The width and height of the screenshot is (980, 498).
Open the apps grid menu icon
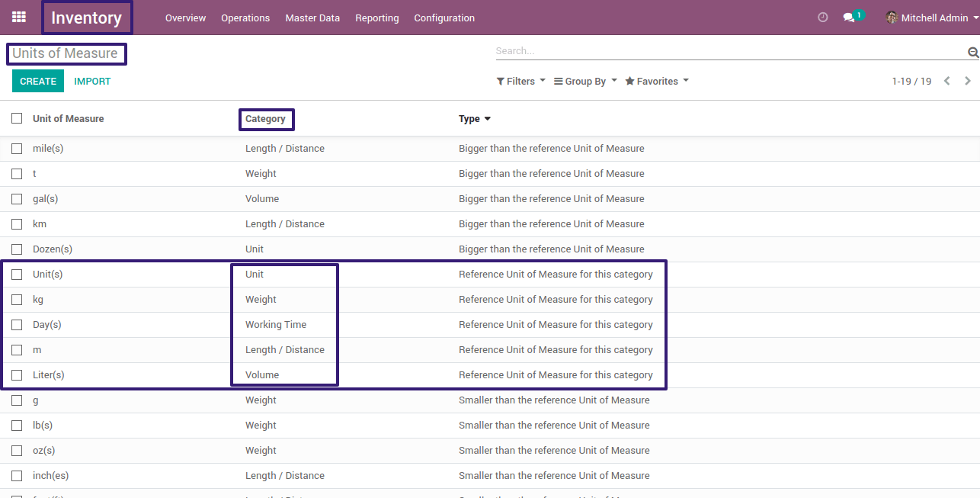(19, 17)
